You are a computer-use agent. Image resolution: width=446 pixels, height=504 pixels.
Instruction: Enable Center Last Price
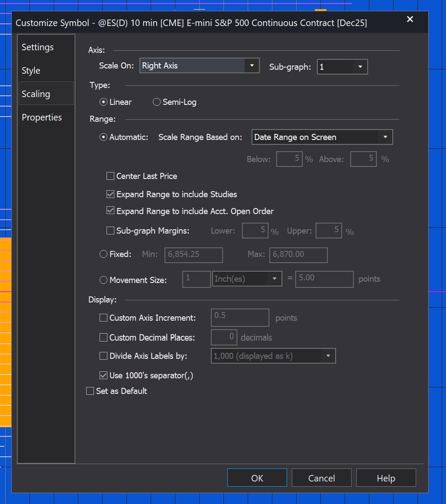click(x=110, y=176)
